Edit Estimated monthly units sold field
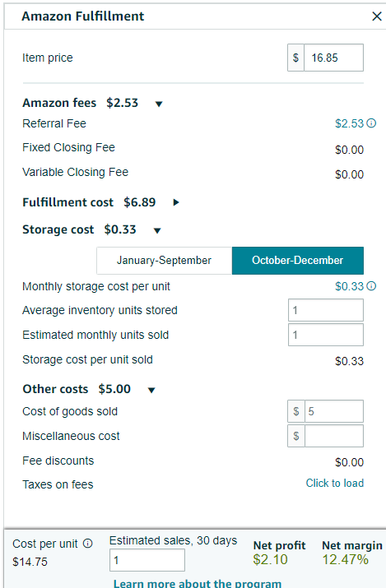Viewport: 386px width, 588px height. [x=326, y=335]
